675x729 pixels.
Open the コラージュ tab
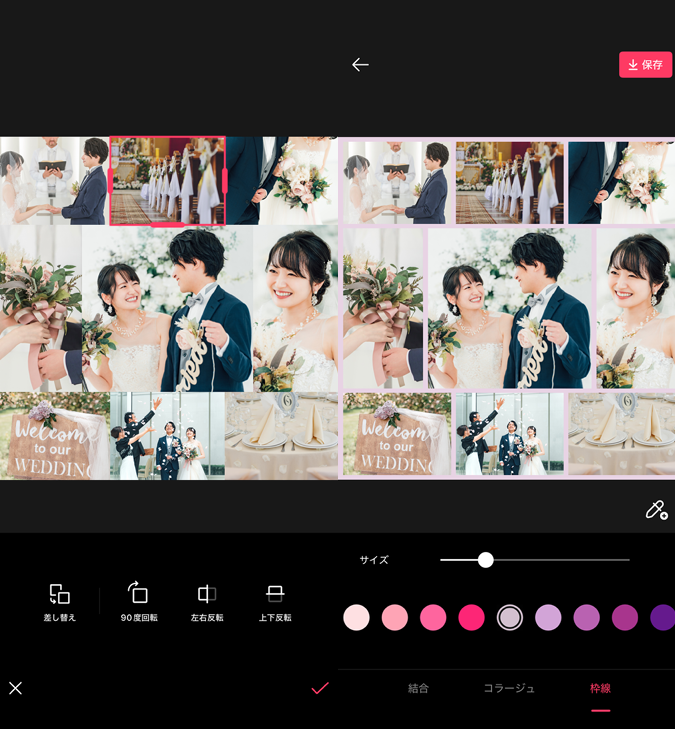coord(509,689)
